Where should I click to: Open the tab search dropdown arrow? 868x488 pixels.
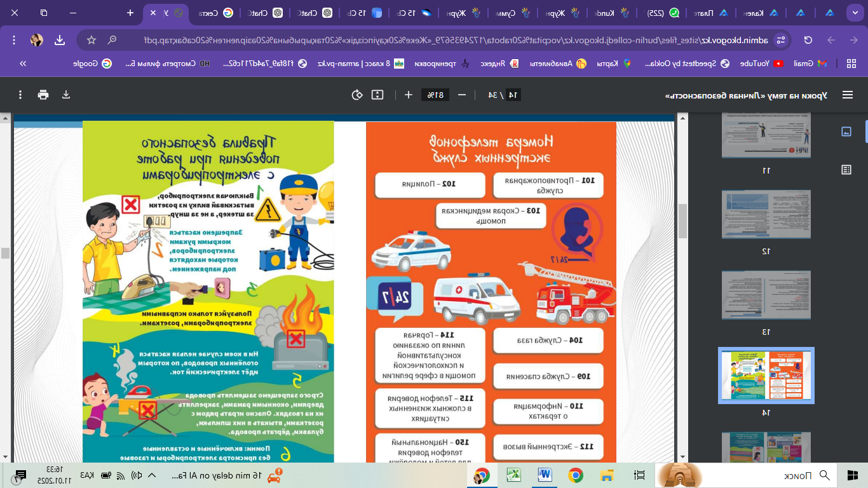point(853,13)
